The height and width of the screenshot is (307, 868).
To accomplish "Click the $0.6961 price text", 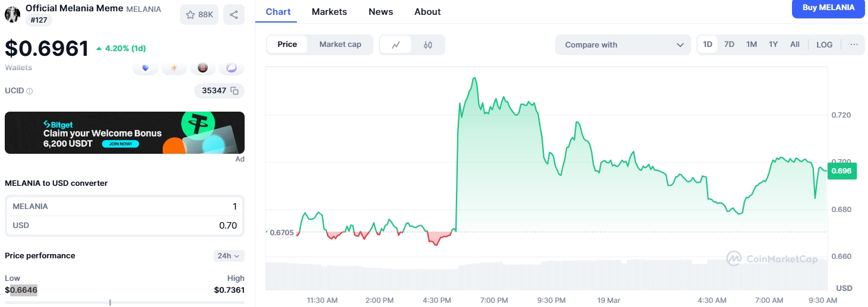I will coord(47,48).
